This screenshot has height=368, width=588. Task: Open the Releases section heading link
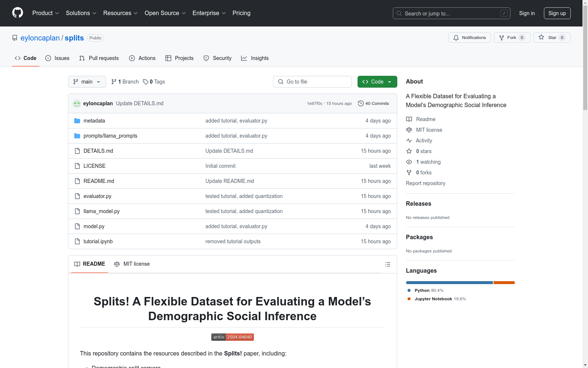pos(419,204)
